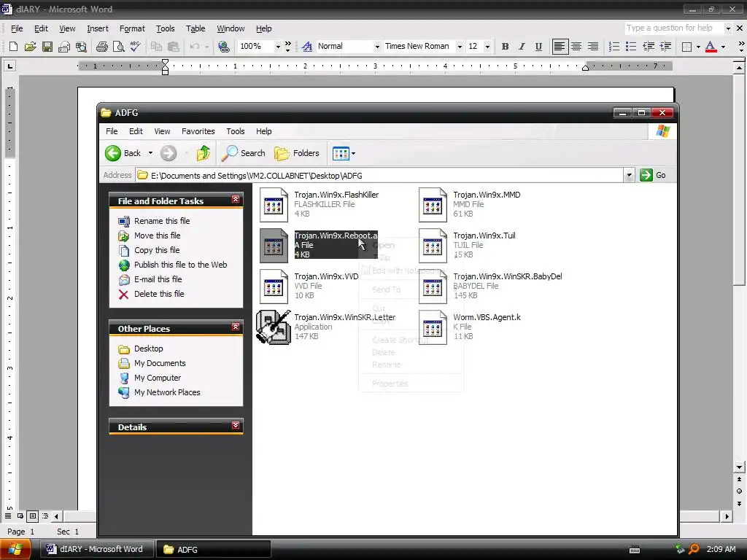Click Copy this file link
Viewport: 747px width, 560px height.
[x=157, y=250]
